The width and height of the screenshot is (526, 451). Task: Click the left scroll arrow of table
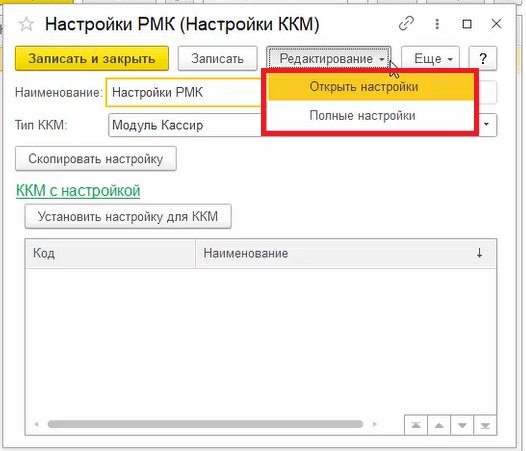(x=36, y=424)
